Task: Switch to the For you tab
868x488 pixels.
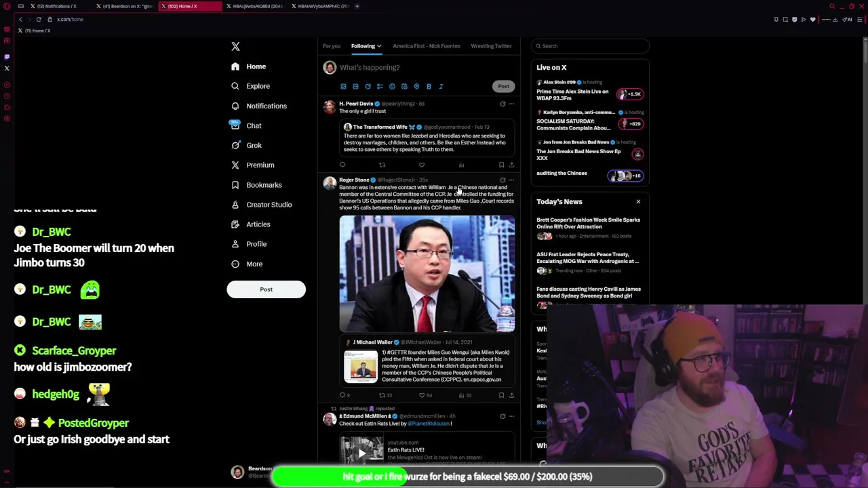Action: [332, 46]
